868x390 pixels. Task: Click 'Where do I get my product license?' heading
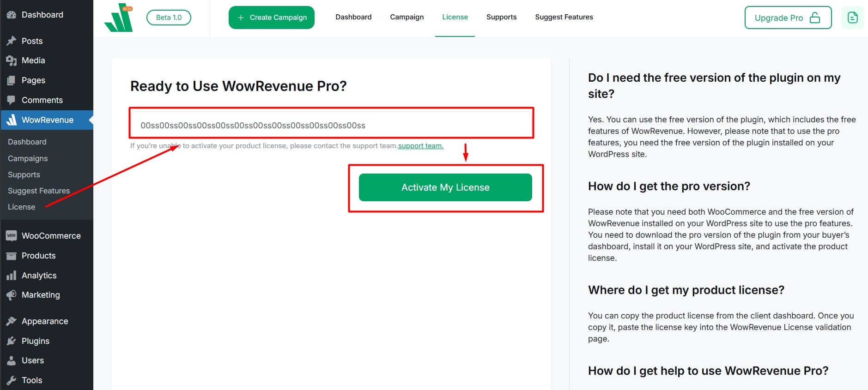[686, 290]
